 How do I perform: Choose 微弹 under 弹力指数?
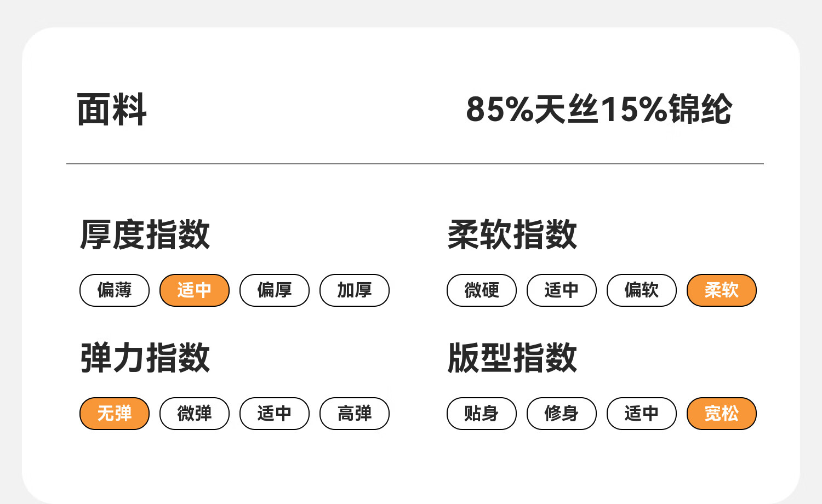(x=195, y=414)
